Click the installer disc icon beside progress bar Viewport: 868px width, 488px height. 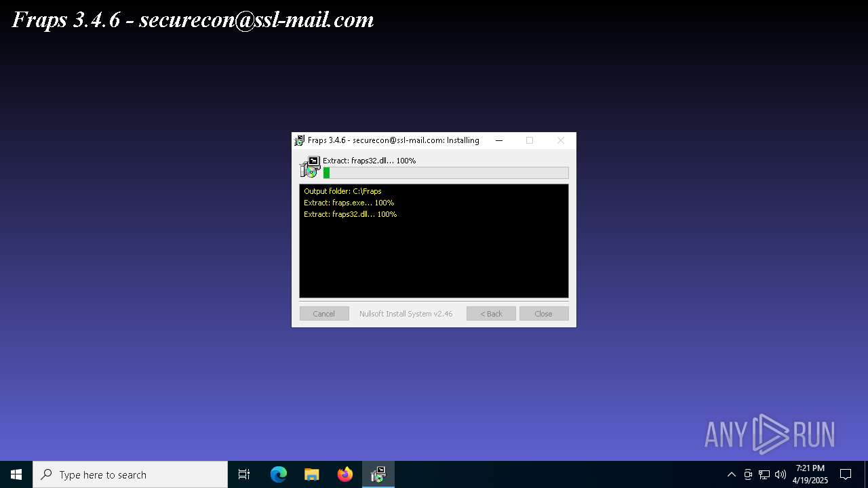point(310,167)
